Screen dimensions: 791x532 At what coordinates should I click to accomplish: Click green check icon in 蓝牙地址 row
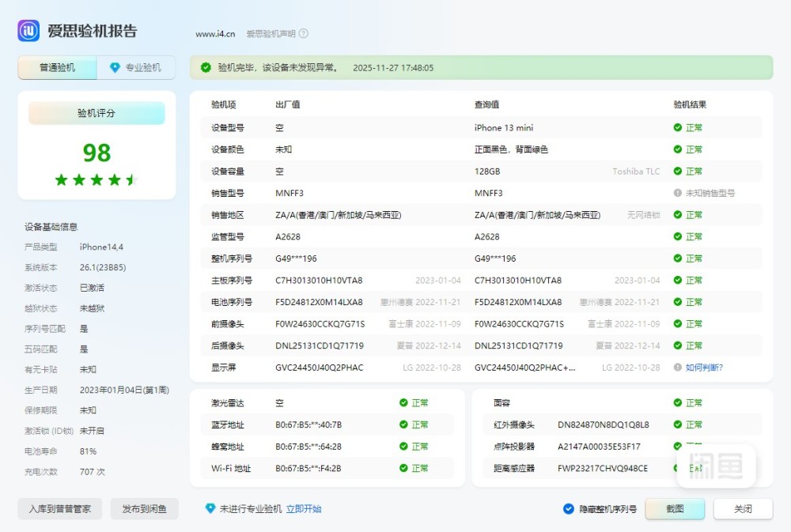click(403, 424)
